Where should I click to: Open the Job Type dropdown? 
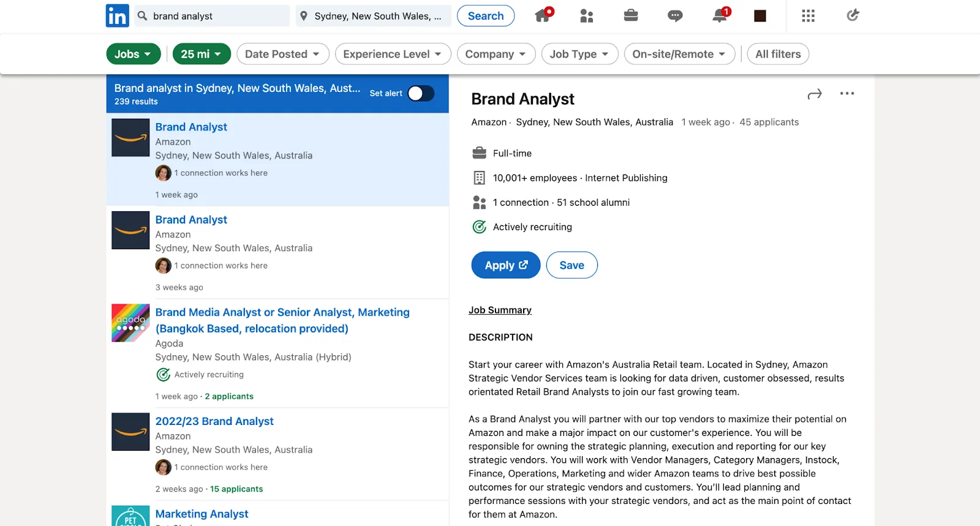(x=579, y=54)
